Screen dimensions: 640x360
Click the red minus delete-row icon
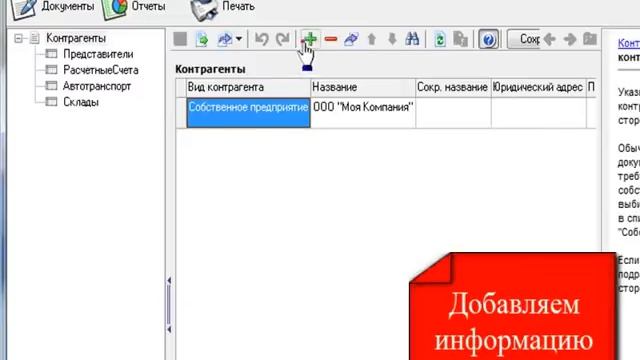331,39
